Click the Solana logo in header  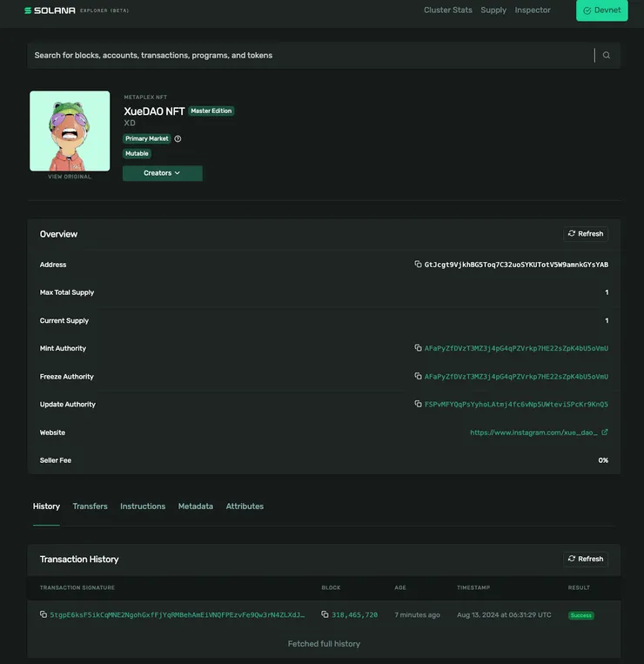(x=50, y=10)
